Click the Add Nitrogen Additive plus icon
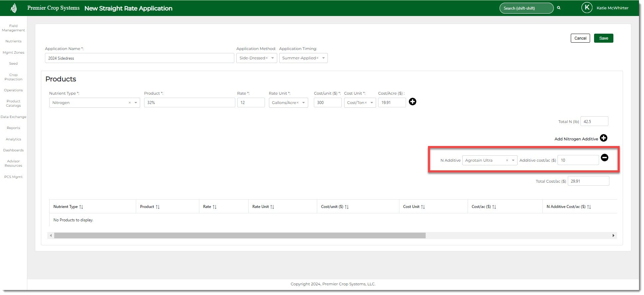The height and width of the screenshot is (295, 644). [603, 138]
